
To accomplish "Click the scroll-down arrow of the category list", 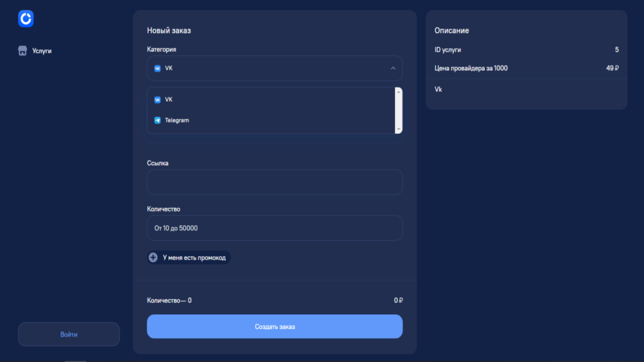I will [x=398, y=129].
